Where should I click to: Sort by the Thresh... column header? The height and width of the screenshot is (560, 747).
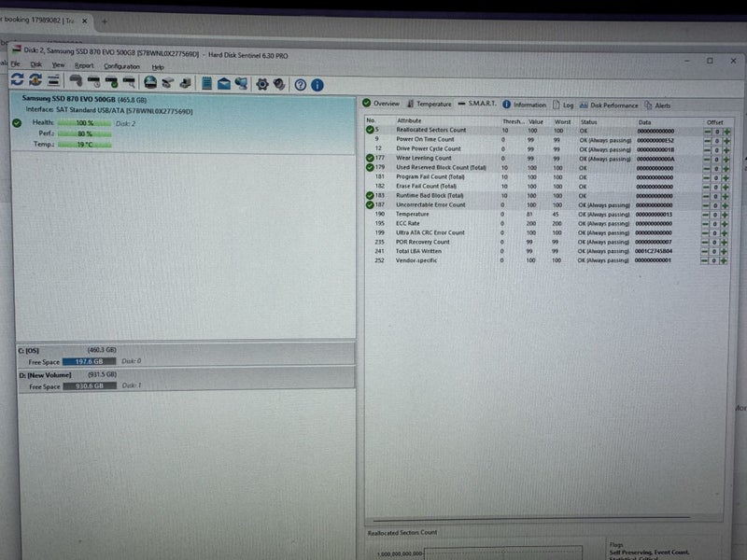click(x=513, y=121)
